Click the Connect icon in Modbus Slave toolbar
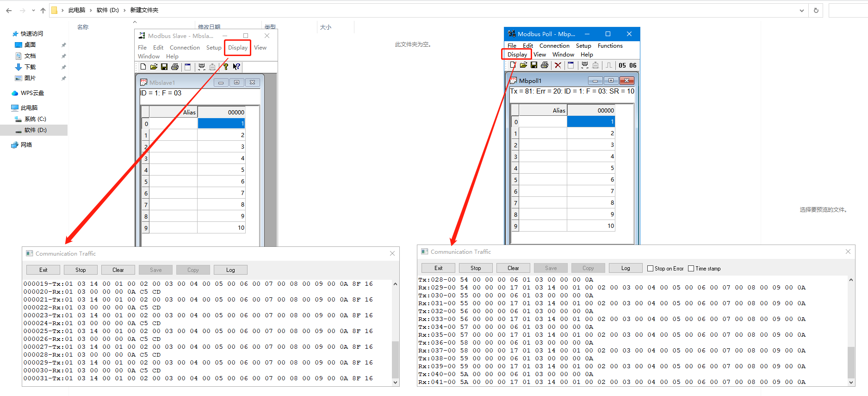The width and height of the screenshot is (868, 396). [202, 67]
